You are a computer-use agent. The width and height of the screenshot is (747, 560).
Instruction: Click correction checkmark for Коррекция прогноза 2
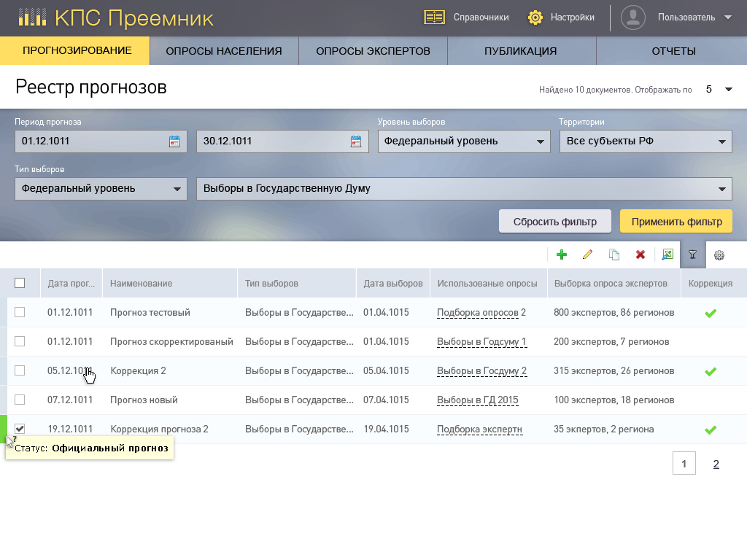tap(711, 429)
